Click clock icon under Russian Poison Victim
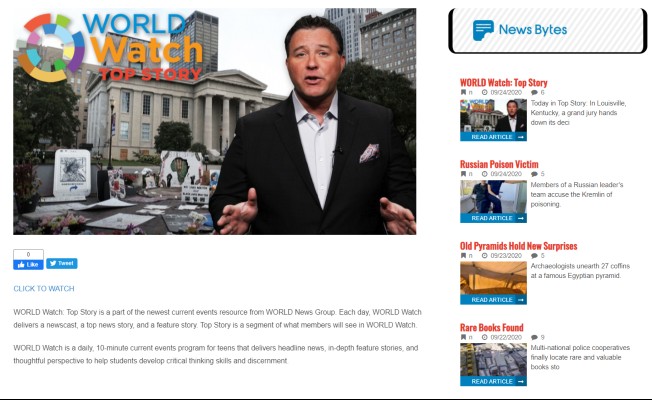Screen dimensions: 652x400 pyautogui.click(x=484, y=174)
